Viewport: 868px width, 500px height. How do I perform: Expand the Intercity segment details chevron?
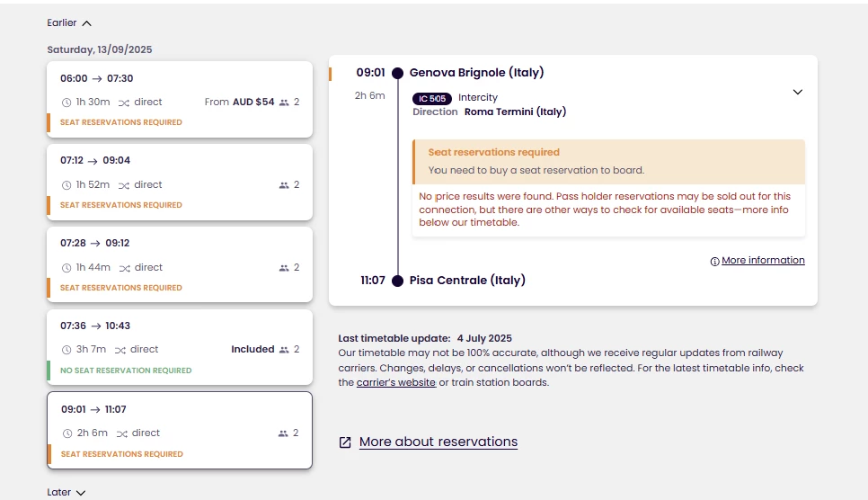tap(797, 92)
